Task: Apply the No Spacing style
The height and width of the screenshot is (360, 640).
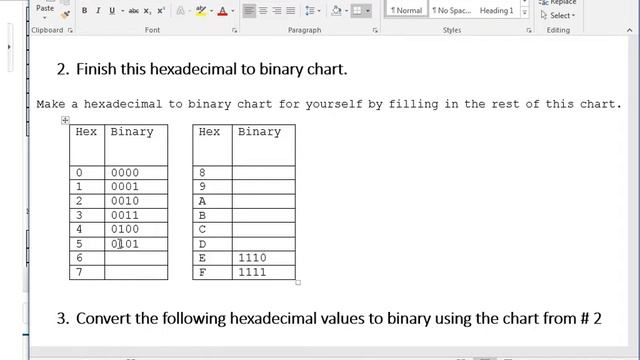Action: [x=451, y=11]
